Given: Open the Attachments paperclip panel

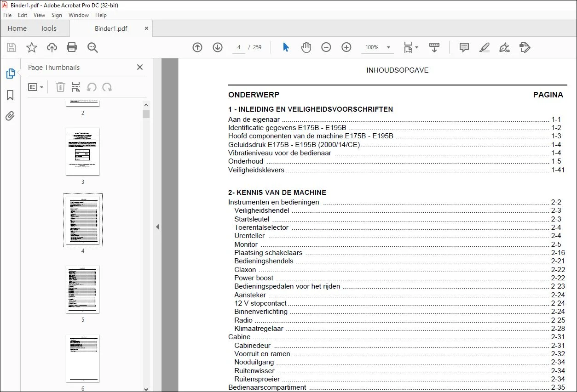Looking at the screenshot, I should (10, 116).
